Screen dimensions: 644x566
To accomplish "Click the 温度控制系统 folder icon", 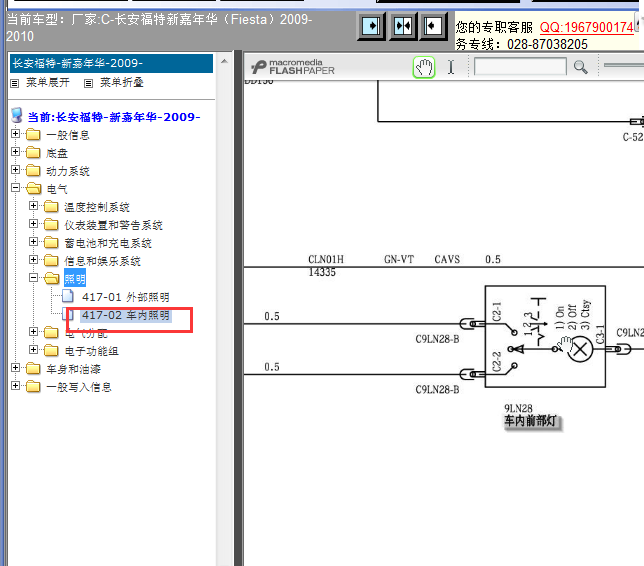I will pos(51,206).
